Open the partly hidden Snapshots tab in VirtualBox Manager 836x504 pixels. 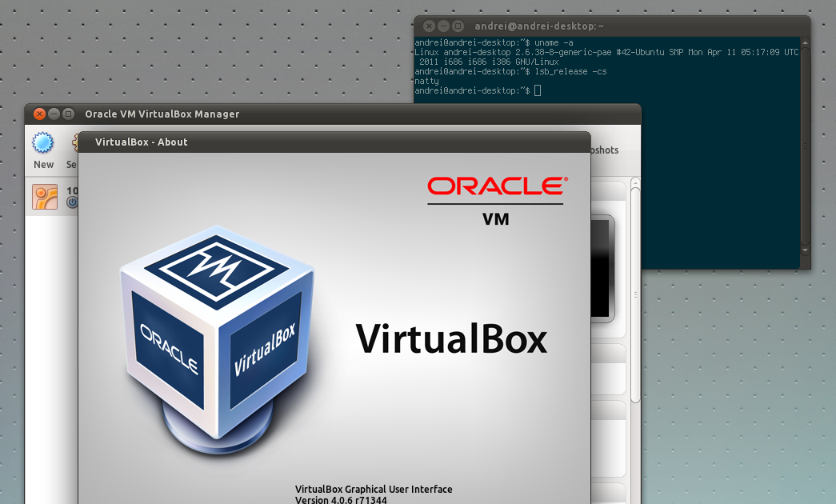(x=605, y=150)
